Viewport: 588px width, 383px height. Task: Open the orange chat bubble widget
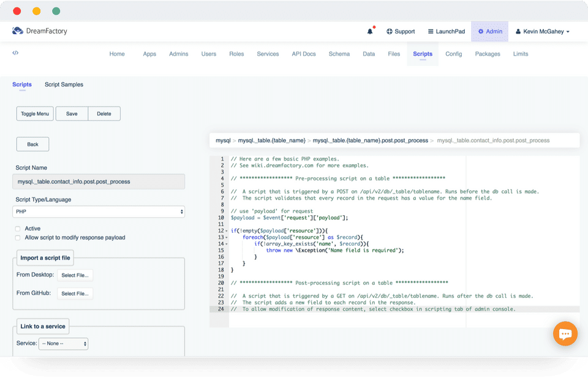pos(565,333)
